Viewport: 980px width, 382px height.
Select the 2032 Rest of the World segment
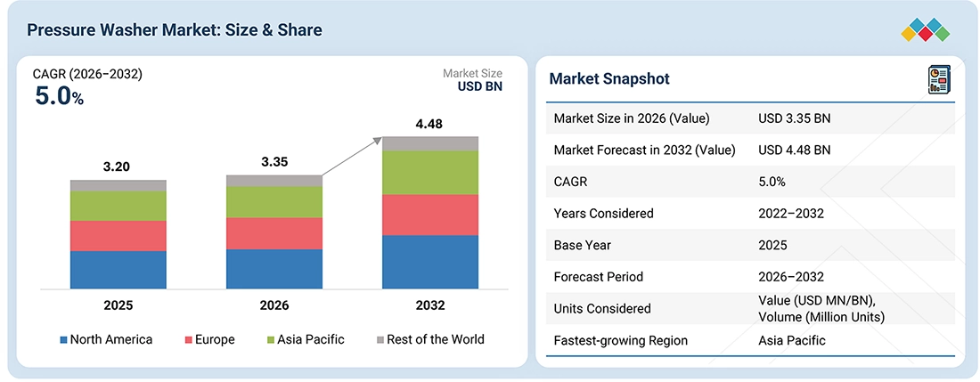pos(430,143)
